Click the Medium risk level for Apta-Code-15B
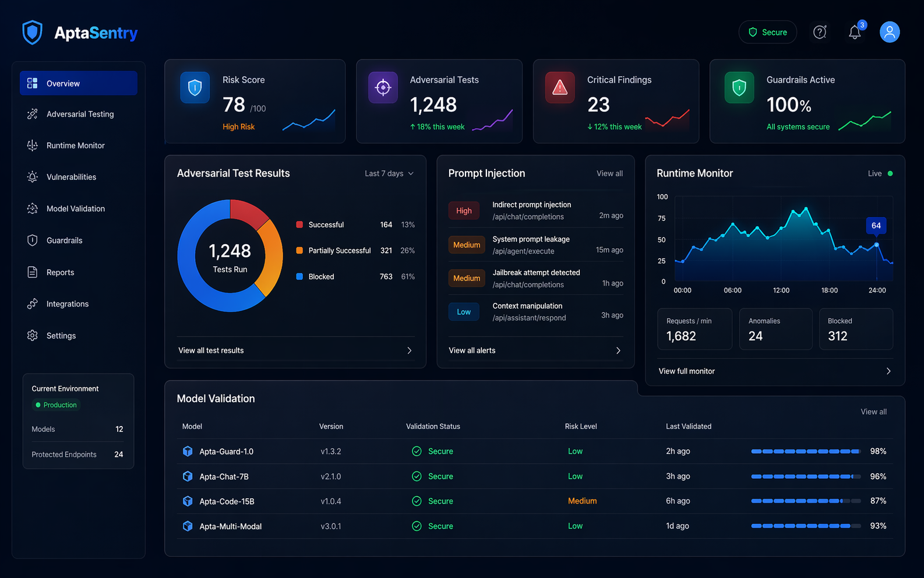Viewport: 924px width, 578px height. pos(582,501)
